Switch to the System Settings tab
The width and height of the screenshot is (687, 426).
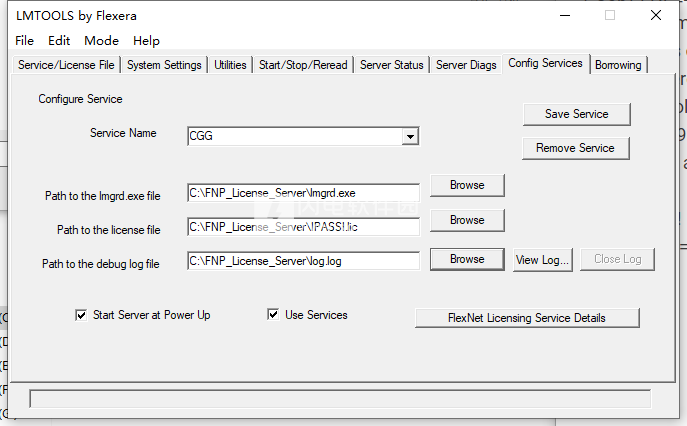click(164, 65)
